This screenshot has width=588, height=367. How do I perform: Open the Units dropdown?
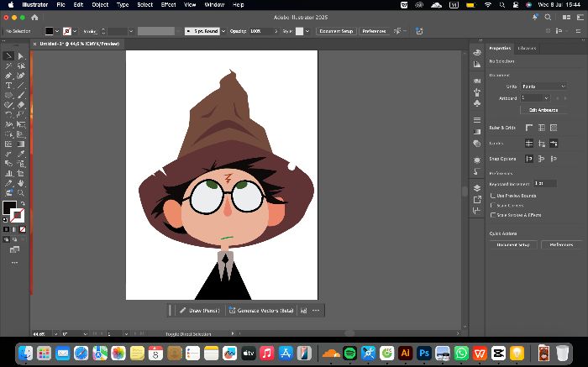pyautogui.click(x=543, y=87)
